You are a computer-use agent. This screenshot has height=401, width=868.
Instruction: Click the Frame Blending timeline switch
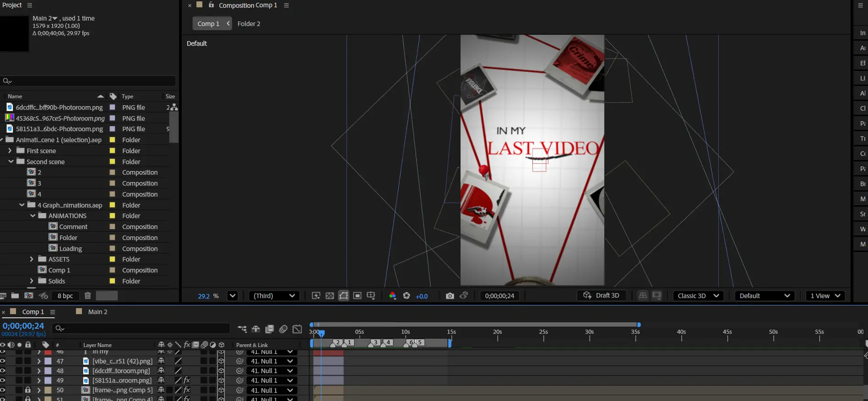click(x=270, y=329)
